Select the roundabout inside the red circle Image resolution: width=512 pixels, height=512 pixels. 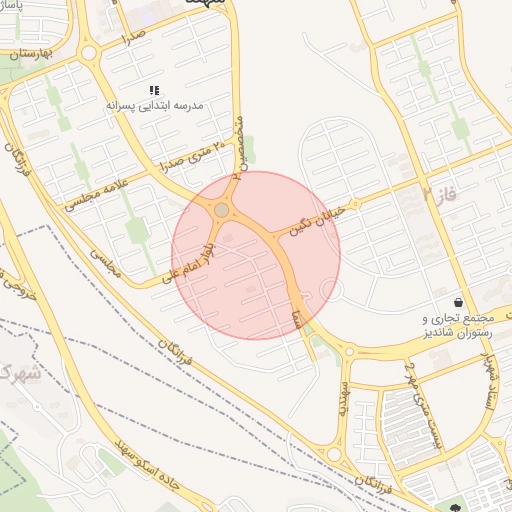click(222, 210)
